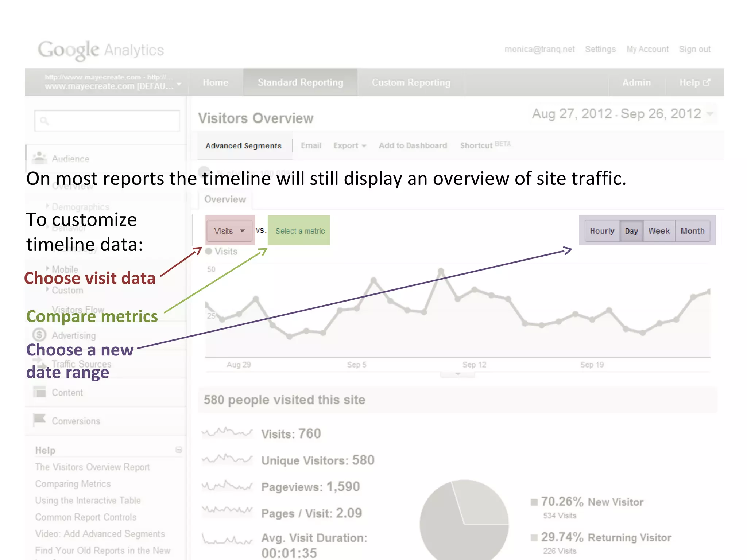
Task: Open Advertising in the sidebar
Action: [74, 335]
